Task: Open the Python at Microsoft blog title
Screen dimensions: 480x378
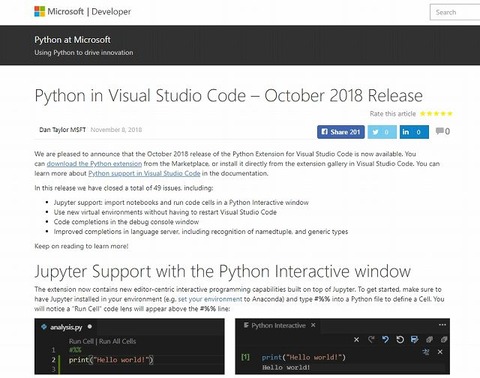Action: pyautogui.click(x=72, y=40)
